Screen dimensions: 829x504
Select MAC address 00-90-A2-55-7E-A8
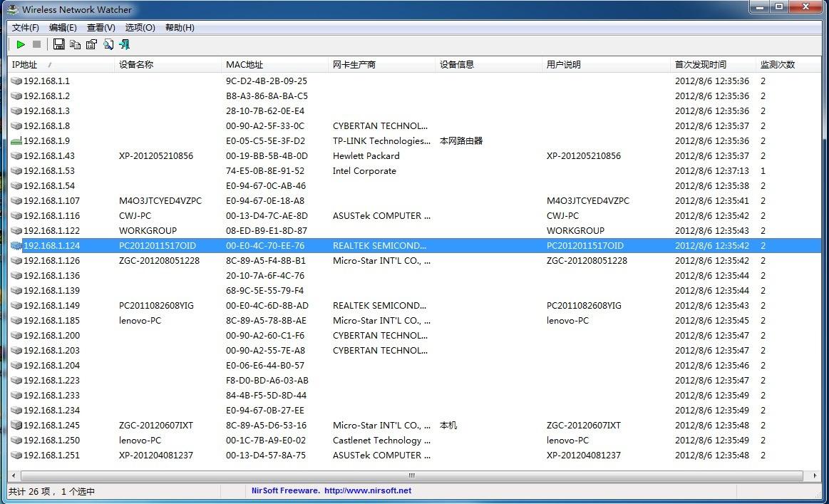pyautogui.click(x=265, y=351)
